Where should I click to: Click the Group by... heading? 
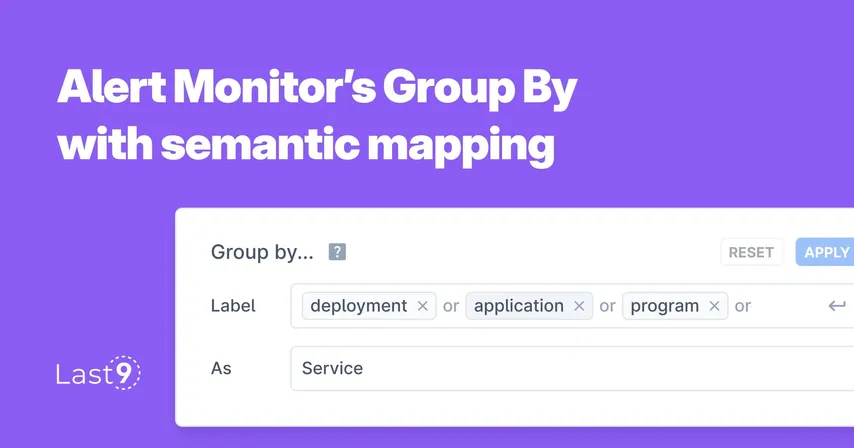coord(262,252)
